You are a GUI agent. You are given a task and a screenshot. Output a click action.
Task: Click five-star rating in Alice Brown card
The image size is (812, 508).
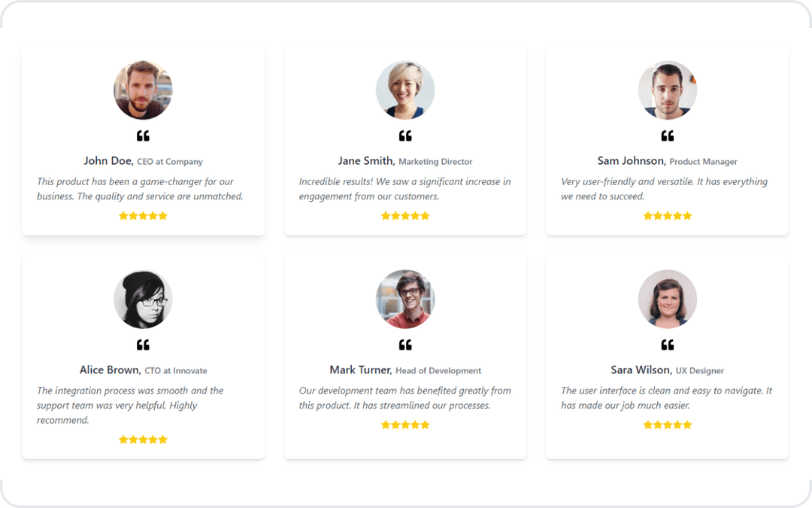(x=143, y=440)
